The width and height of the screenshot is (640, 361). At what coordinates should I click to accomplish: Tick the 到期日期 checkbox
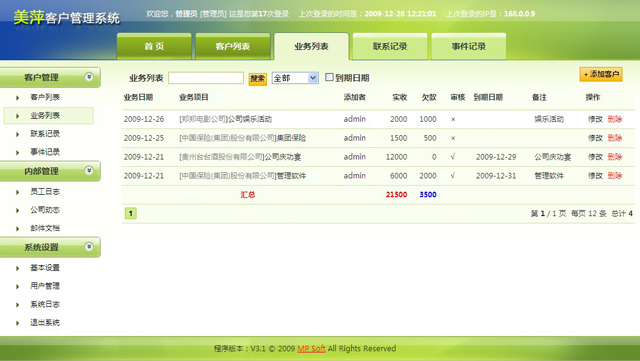pos(329,77)
